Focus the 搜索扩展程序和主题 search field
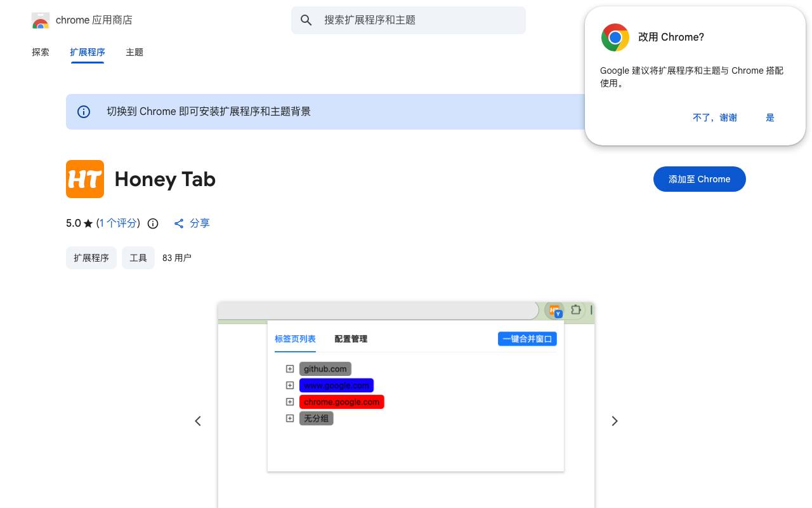This screenshot has height=508, width=812. point(409,20)
